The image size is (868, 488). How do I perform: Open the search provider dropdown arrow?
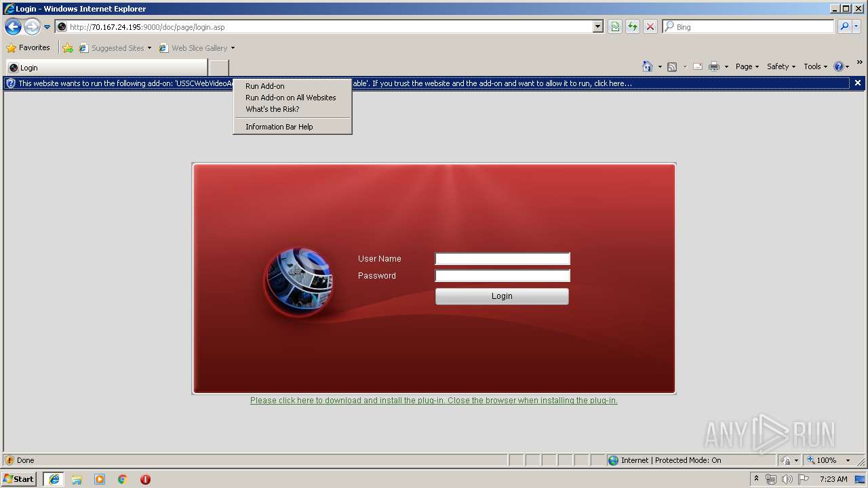pyautogui.click(x=856, y=27)
